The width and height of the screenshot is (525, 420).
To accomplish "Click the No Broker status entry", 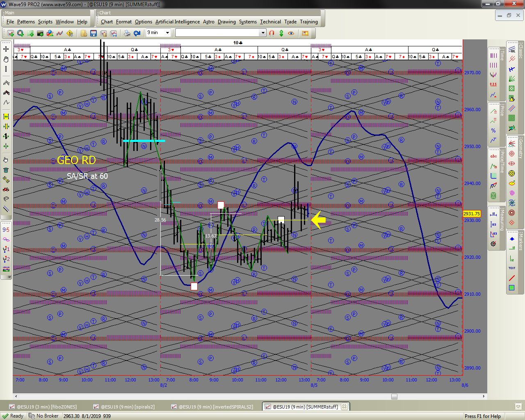I will click(43, 416).
